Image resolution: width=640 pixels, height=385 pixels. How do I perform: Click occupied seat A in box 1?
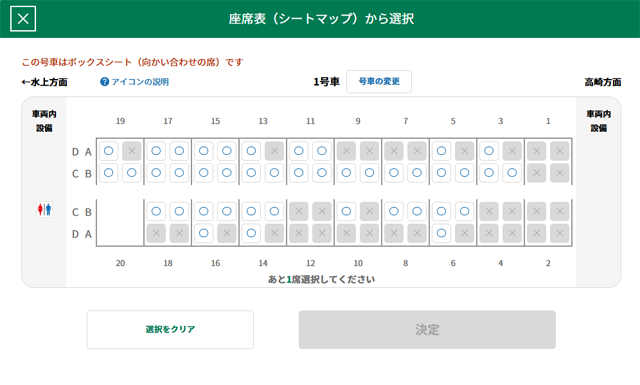pos(560,151)
